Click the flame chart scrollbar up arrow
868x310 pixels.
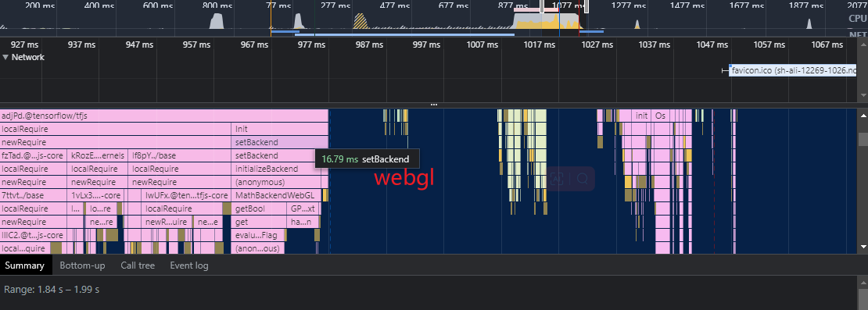click(863, 115)
